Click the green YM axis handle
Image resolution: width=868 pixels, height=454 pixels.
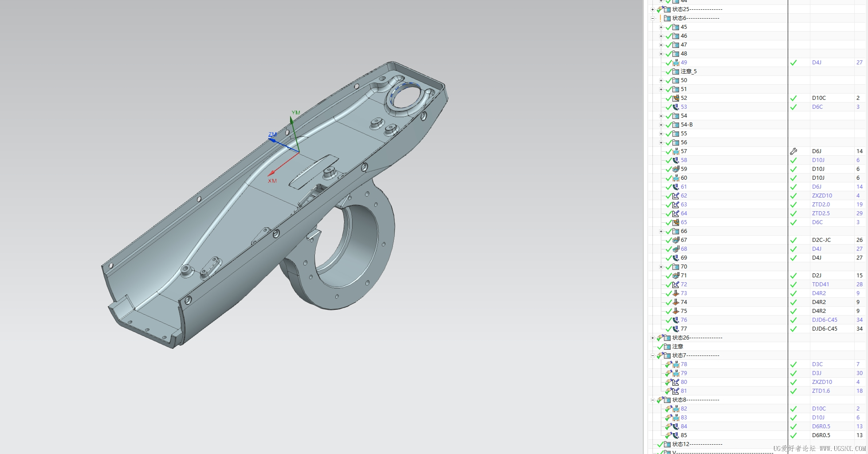coord(291,120)
